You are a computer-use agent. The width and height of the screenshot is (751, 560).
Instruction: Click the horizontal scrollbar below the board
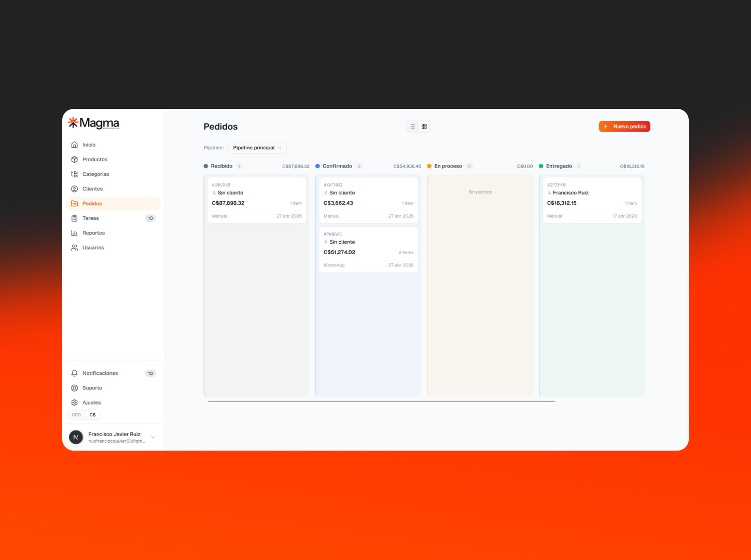pos(381,401)
